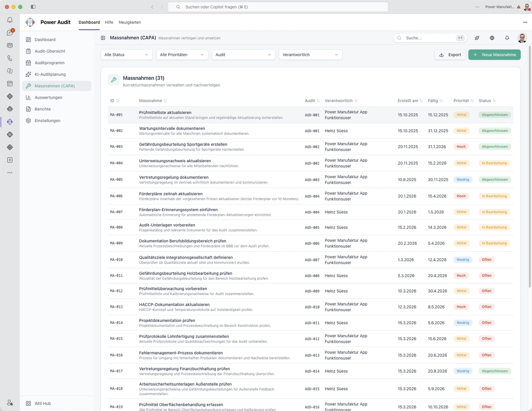Sort by Priorität column header
Viewport: 532px width, 411px height.
(x=464, y=101)
